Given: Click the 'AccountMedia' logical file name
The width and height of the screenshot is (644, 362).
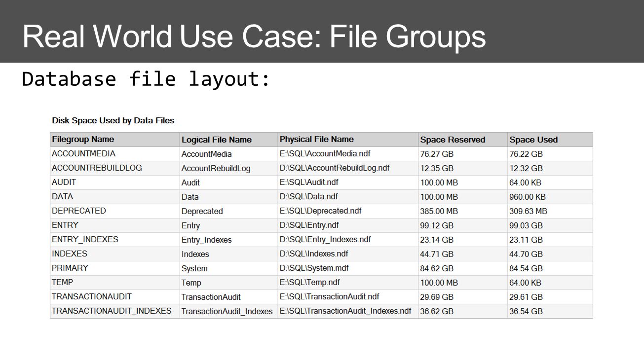Looking at the screenshot, I should click(206, 154).
